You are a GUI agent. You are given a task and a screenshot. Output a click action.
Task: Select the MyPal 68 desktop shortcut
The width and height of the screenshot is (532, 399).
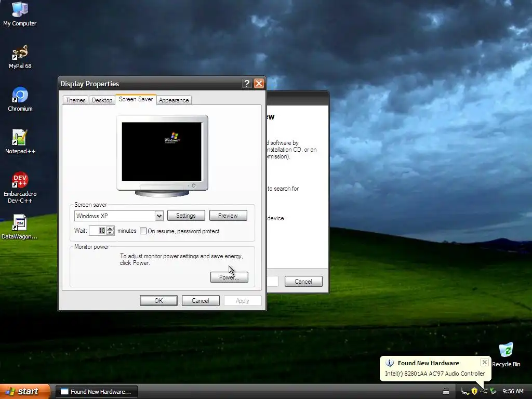[x=20, y=57]
